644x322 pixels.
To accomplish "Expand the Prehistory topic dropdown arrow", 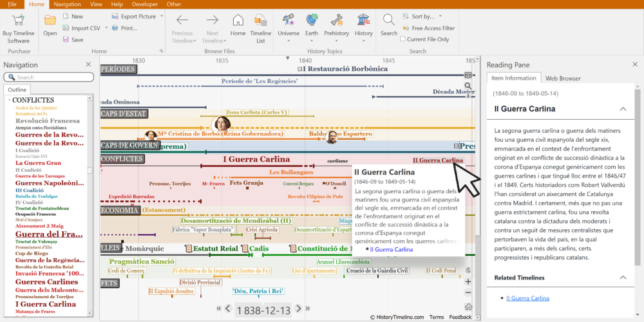I will [x=336, y=41].
